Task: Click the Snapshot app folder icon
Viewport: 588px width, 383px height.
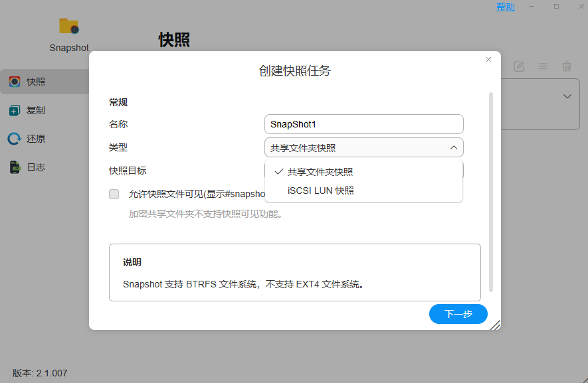Action: tap(69, 27)
